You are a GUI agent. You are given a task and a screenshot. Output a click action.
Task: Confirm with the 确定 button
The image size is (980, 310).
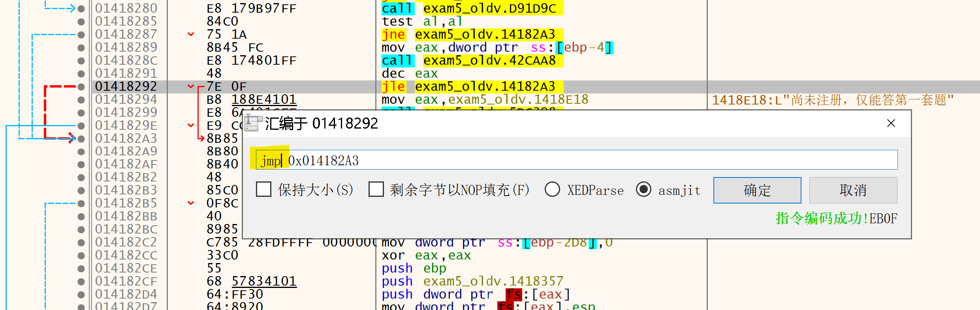point(757,190)
